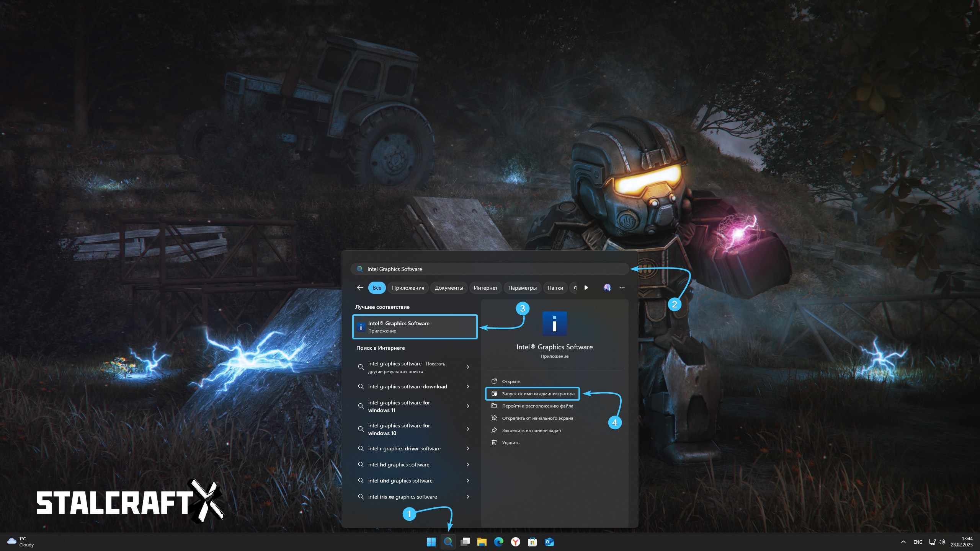Expand chevron for 'software for windows 11' result
Screen dimensions: 980x551
[468, 406]
